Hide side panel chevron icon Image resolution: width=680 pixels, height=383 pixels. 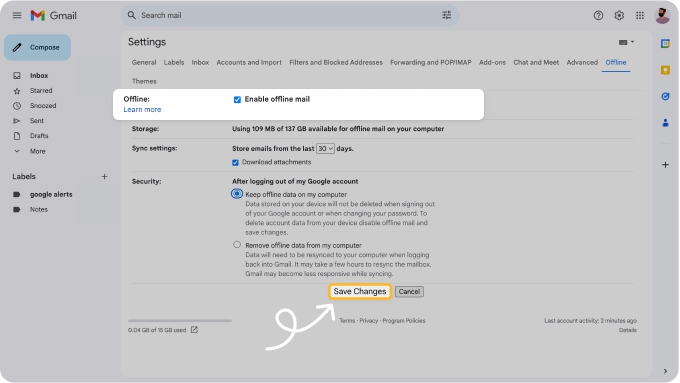tap(665, 371)
